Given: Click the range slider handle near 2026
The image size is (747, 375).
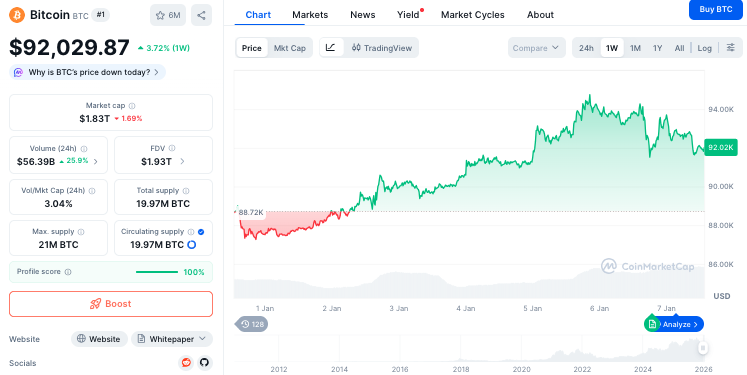Looking at the screenshot, I should pyautogui.click(x=703, y=348).
